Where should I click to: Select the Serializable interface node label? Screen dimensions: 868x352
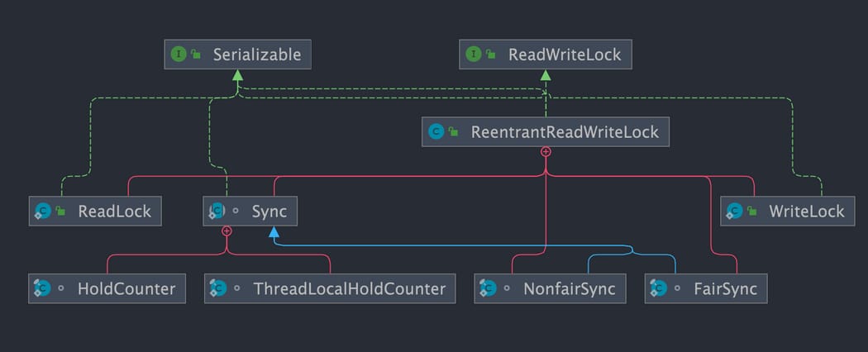(x=257, y=55)
